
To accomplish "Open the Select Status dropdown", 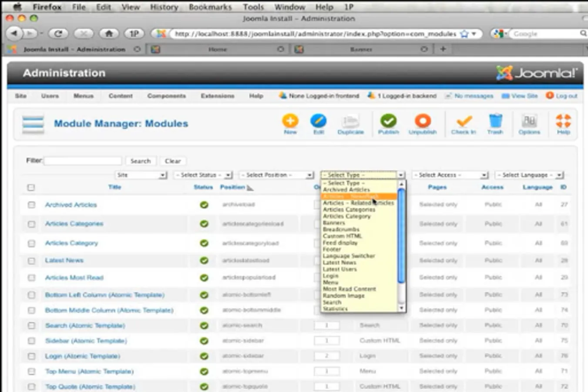I will [x=203, y=175].
